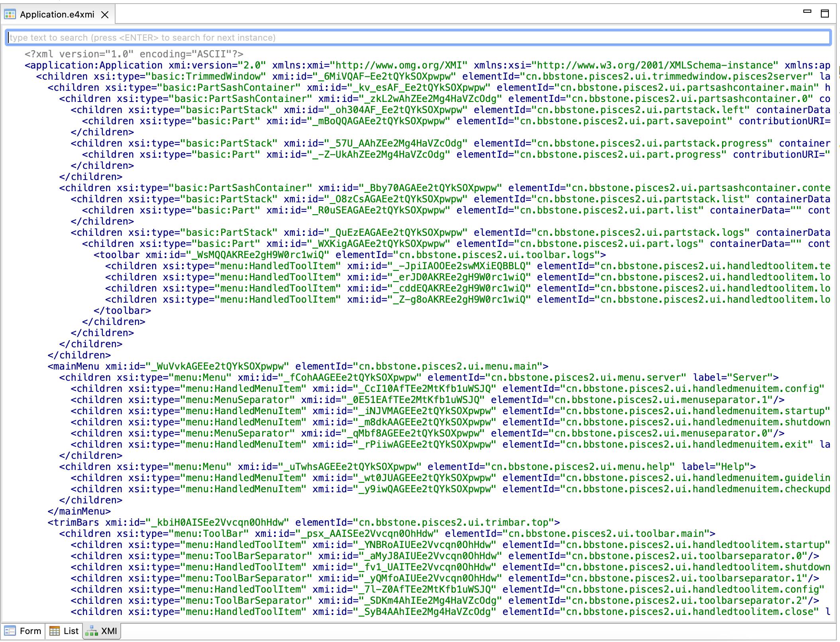Click the XMI tab tree icon
This screenshot has width=840, height=642.
pyautogui.click(x=92, y=631)
